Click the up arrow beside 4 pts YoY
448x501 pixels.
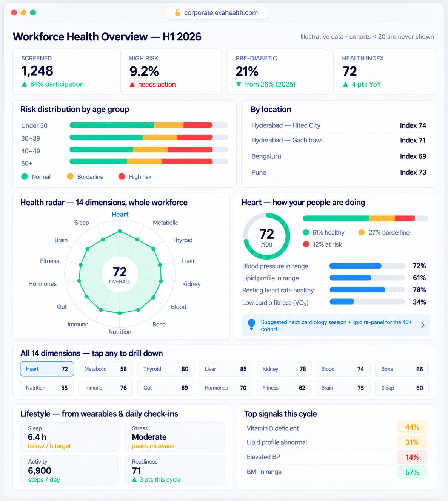click(345, 84)
